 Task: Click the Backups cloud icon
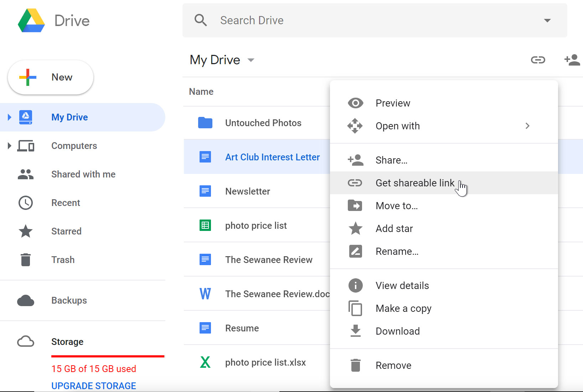25,300
